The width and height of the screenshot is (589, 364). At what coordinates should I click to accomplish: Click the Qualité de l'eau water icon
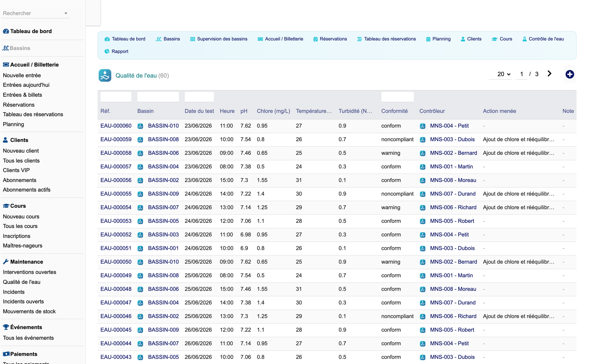click(x=105, y=76)
